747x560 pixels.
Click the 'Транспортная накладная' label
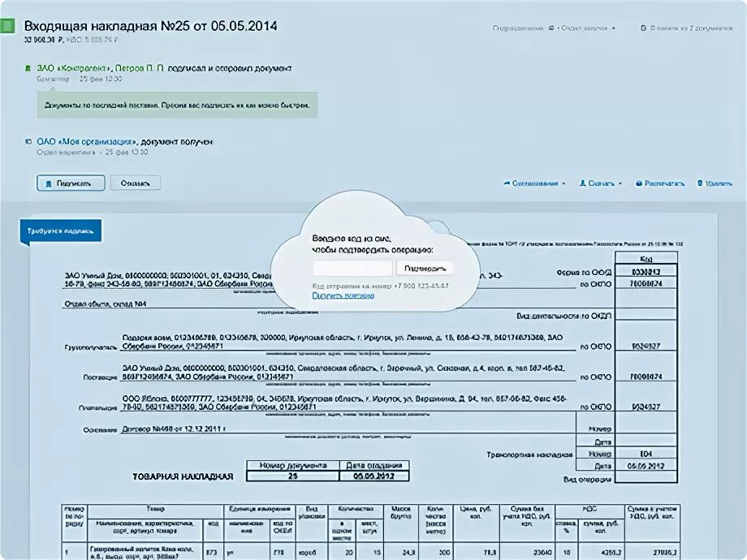coord(529,454)
